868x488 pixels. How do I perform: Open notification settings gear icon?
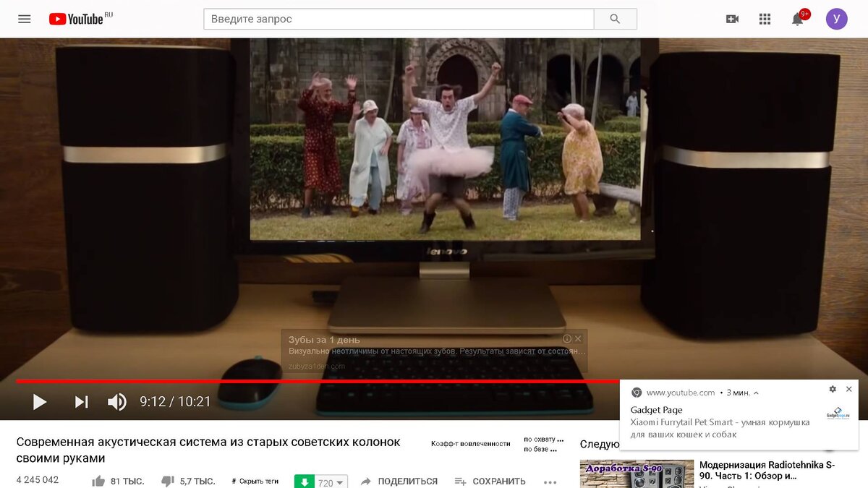click(x=833, y=389)
